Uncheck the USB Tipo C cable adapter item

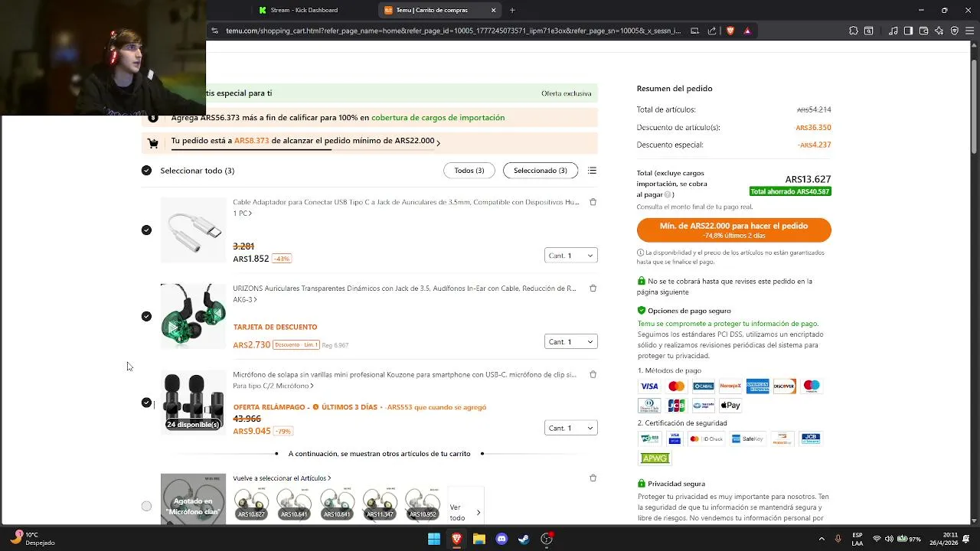pos(146,230)
